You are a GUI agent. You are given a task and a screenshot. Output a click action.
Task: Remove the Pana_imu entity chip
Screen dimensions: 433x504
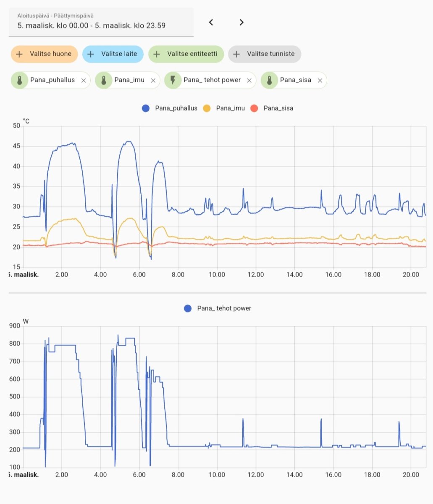(153, 80)
